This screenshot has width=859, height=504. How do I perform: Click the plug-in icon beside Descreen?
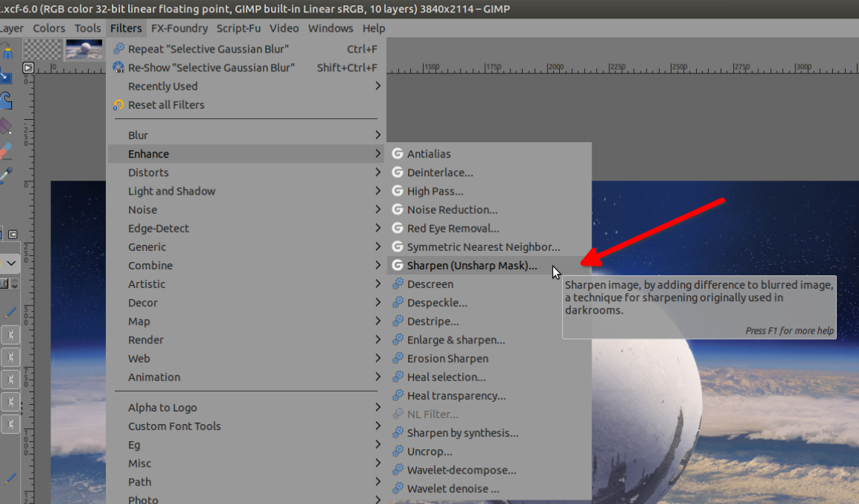tap(398, 284)
